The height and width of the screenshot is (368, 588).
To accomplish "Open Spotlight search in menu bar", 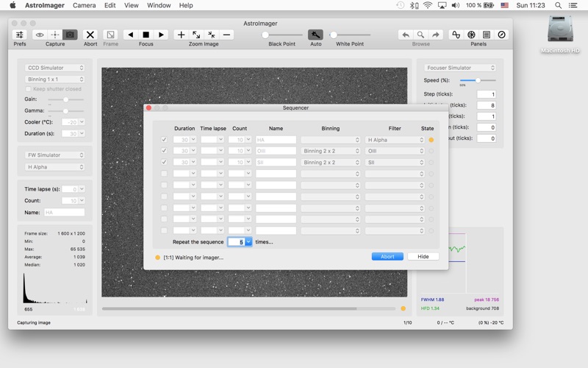I will 558,5.
